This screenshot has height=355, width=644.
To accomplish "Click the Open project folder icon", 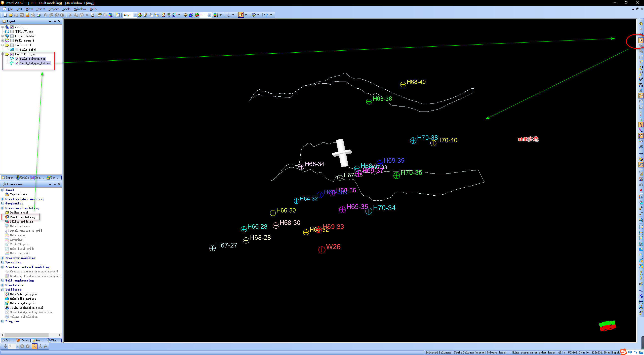I will (x=11, y=15).
